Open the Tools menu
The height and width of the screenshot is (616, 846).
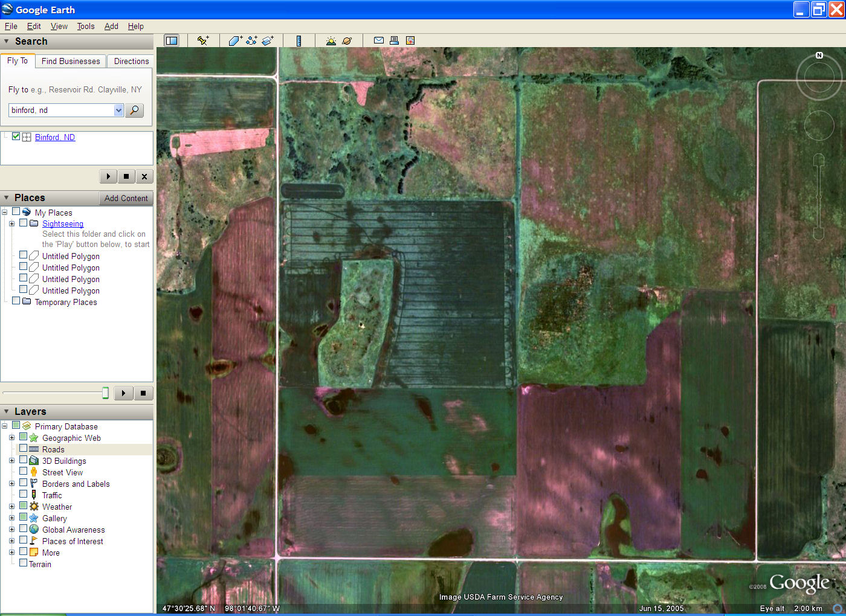(86, 26)
